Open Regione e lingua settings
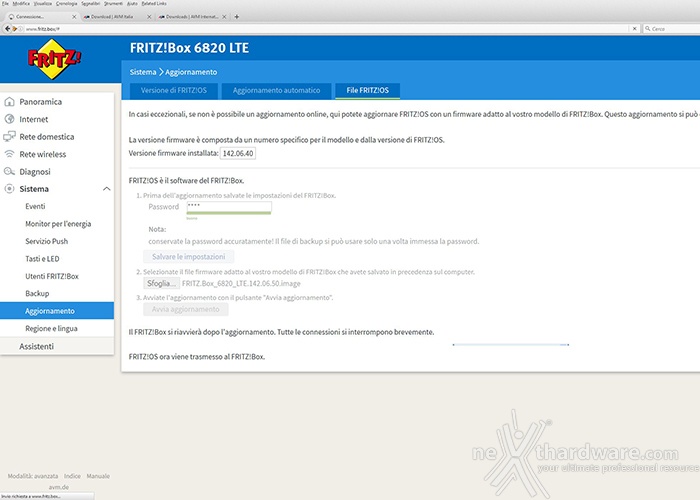This screenshot has width=700, height=500. pyautogui.click(x=51, y=328)
